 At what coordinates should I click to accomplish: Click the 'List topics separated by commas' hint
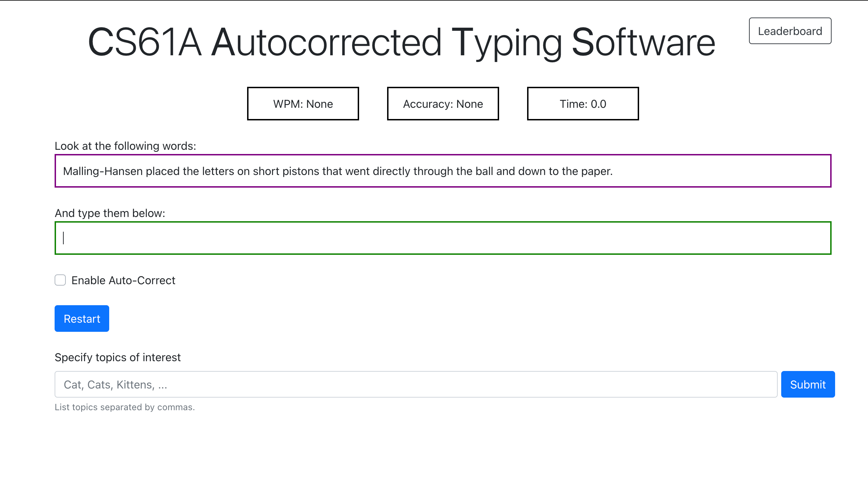[x=125, y=407]
